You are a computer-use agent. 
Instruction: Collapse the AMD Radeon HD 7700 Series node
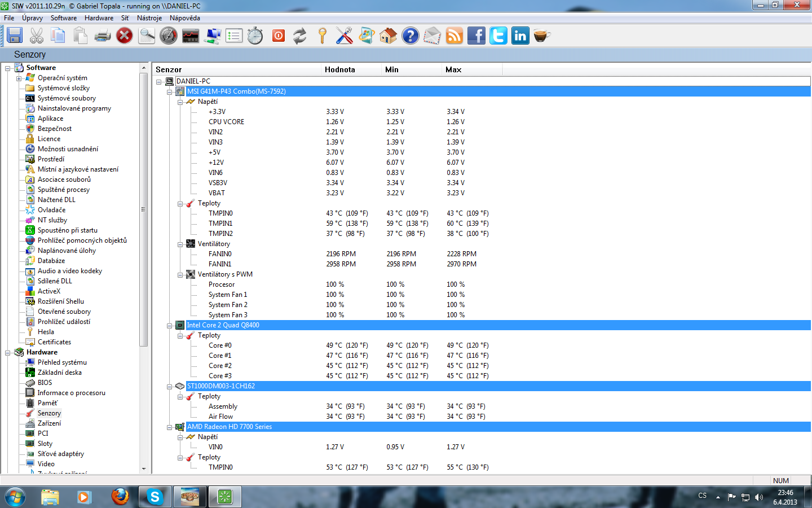coord(169,427)
